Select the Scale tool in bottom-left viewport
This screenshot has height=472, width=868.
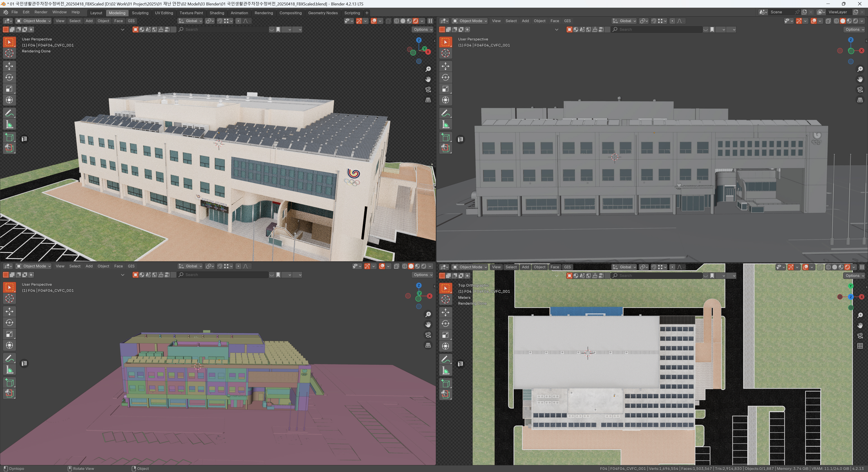coord(9,334)
